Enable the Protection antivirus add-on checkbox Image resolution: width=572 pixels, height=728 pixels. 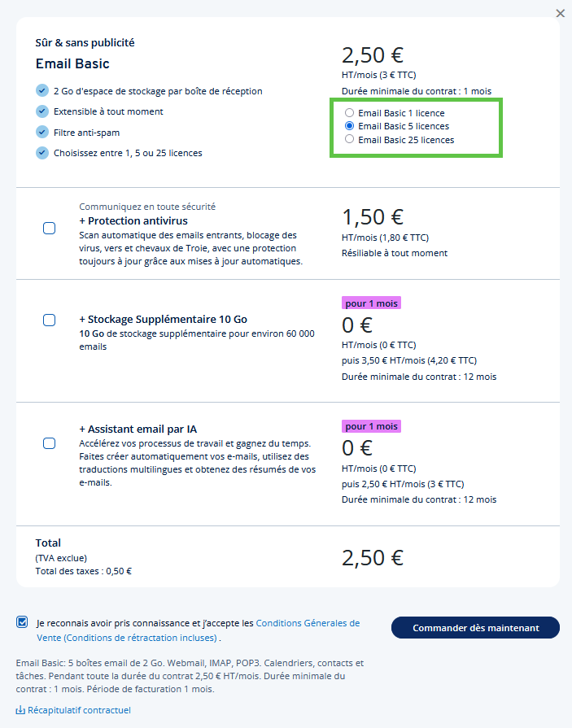[49, 228]
